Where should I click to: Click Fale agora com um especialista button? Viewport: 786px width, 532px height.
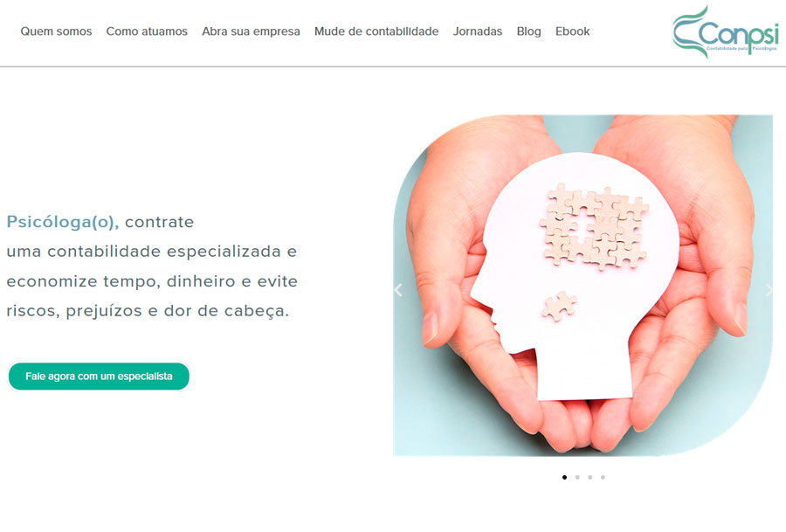pos(99,376)
